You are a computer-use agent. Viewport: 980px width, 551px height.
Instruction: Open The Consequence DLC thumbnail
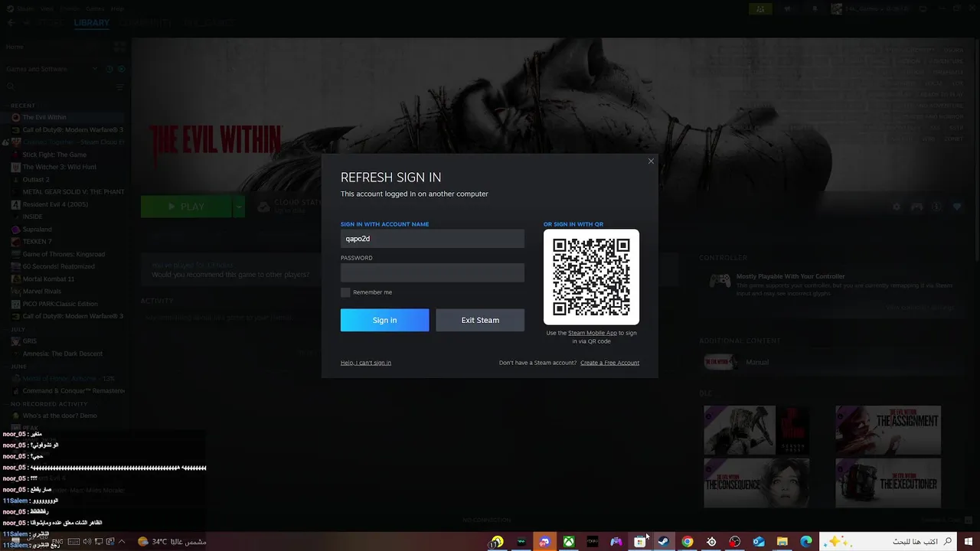click(x=756, y=483)
